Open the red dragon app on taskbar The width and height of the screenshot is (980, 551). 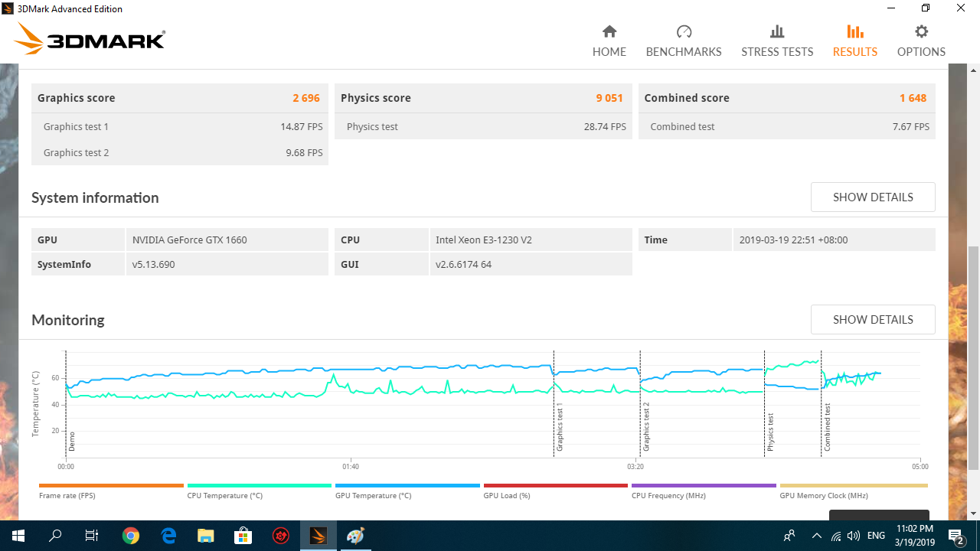coord(280,536)
